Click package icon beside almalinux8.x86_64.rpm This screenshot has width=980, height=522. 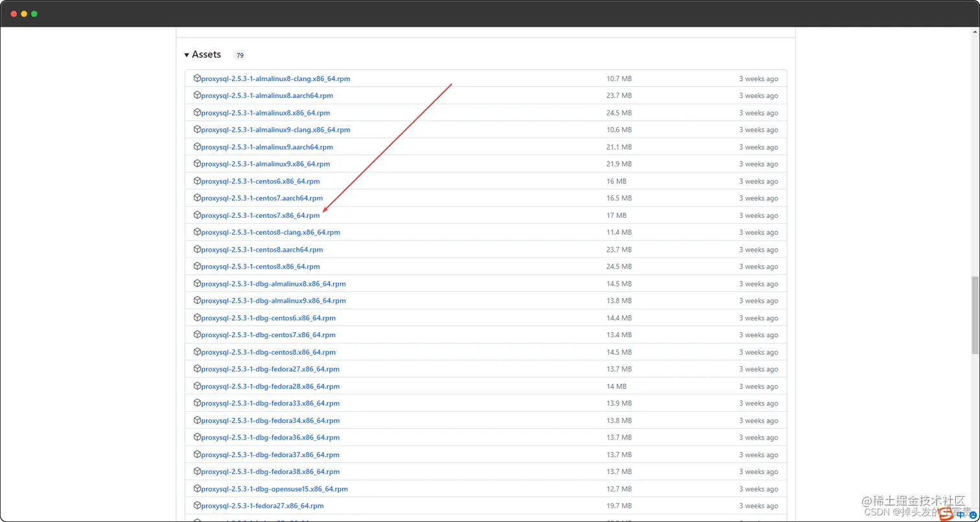[x=197, y=112]
